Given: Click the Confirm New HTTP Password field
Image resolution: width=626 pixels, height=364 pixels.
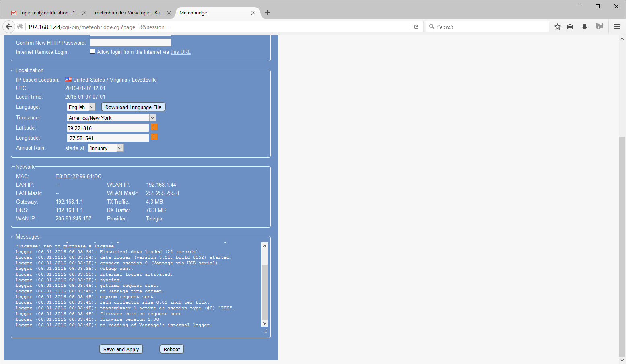Looking at the screenshot, I should pos(130,43).
